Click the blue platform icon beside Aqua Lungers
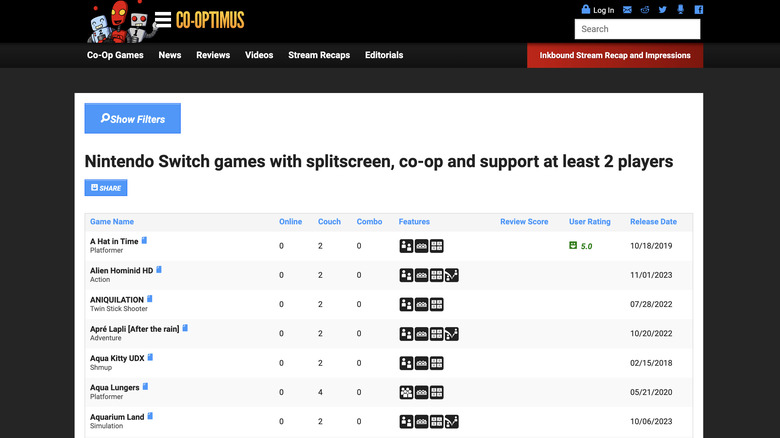Image resolution: width=780 pixels, height=438 pixels. (x=145, y=387)
